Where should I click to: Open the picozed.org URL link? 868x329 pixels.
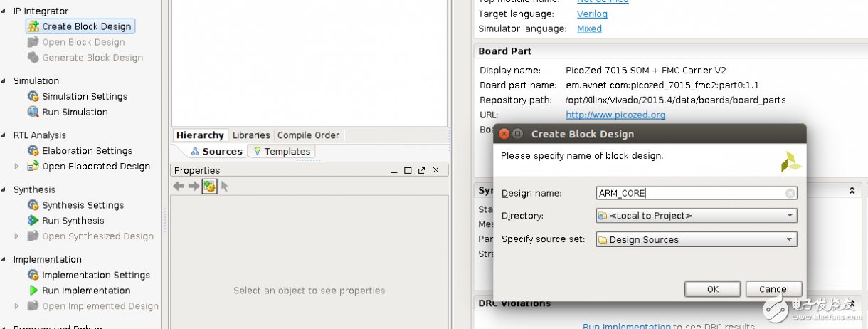(615, 115)
